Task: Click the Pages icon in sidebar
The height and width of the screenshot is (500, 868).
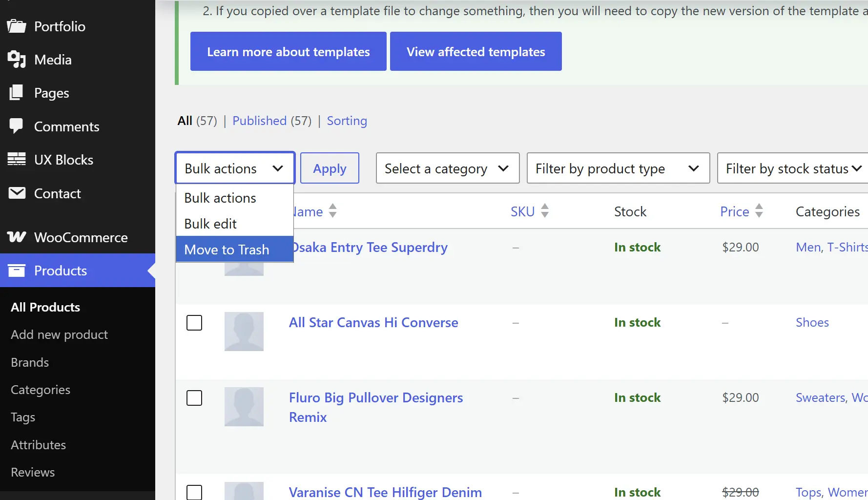Action: (x=17, y=93)
